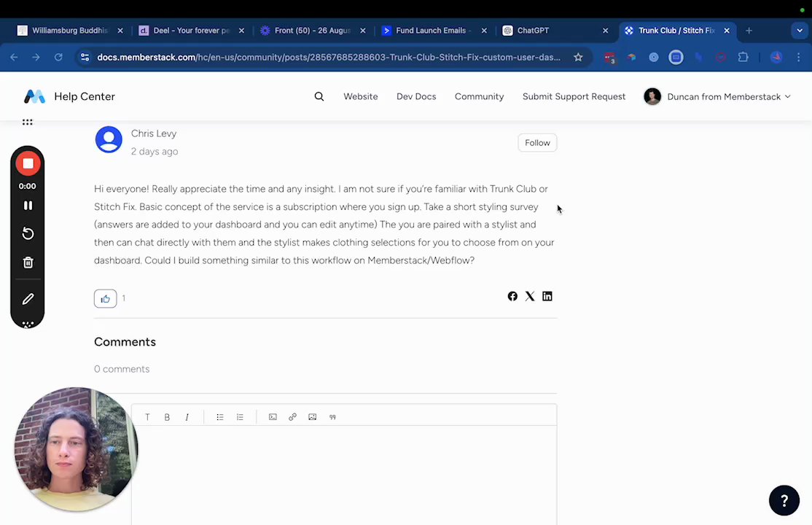Open the help question-mark widget
This screenshot has height=525, width=812.
point(784,500)
